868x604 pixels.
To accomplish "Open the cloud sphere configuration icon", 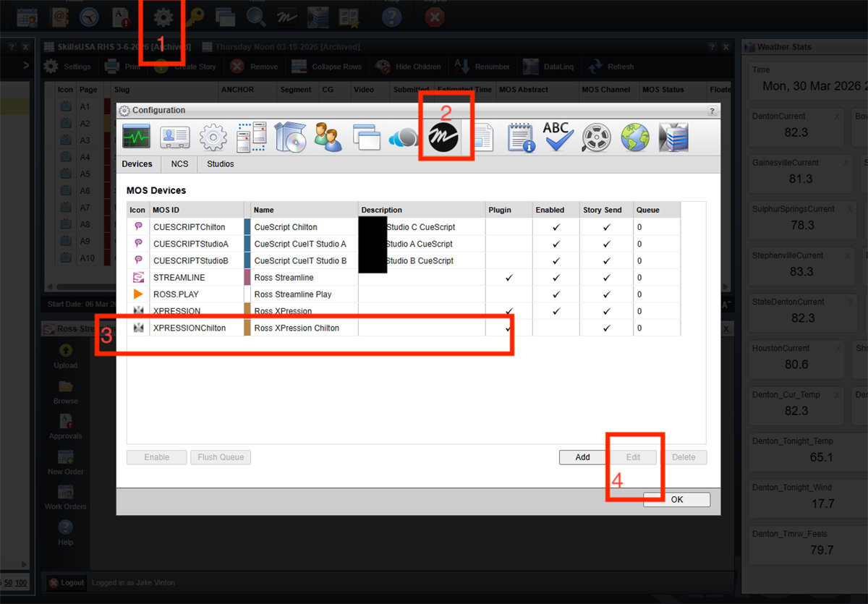I will coord(404,137).
